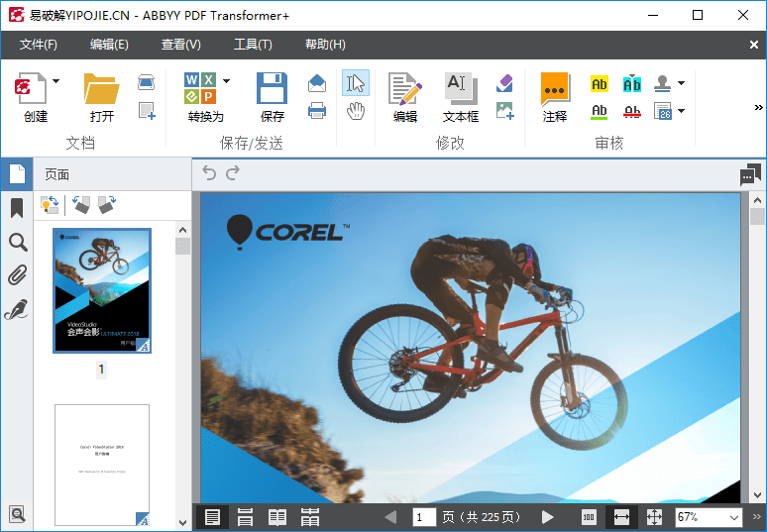The height and width of the screenshot is (532, 767).
Task: Open the bookmarks panel in the sidebar
Action: (x=17, y=208)
